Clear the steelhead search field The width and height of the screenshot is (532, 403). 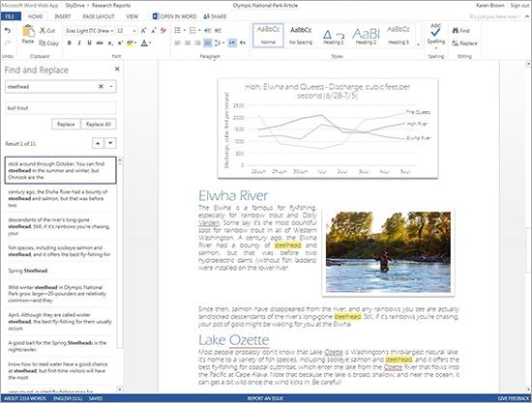101,86
